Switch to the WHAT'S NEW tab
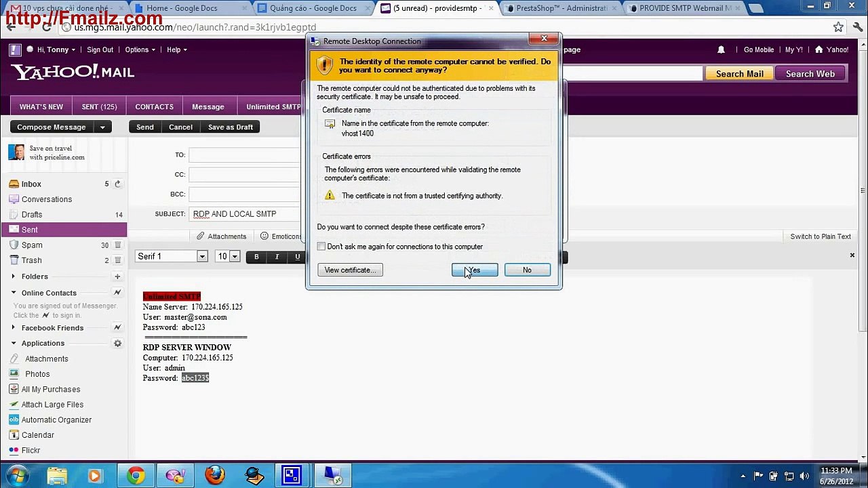 pos(41,107)
